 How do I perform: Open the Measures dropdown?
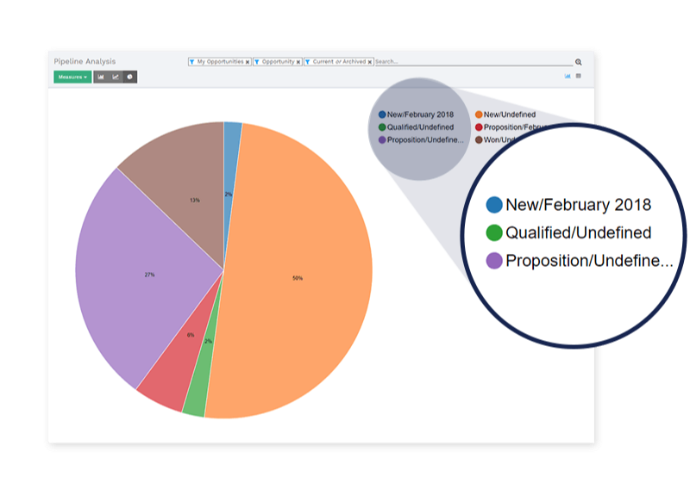pyautogui.click(x=72, y=77)
